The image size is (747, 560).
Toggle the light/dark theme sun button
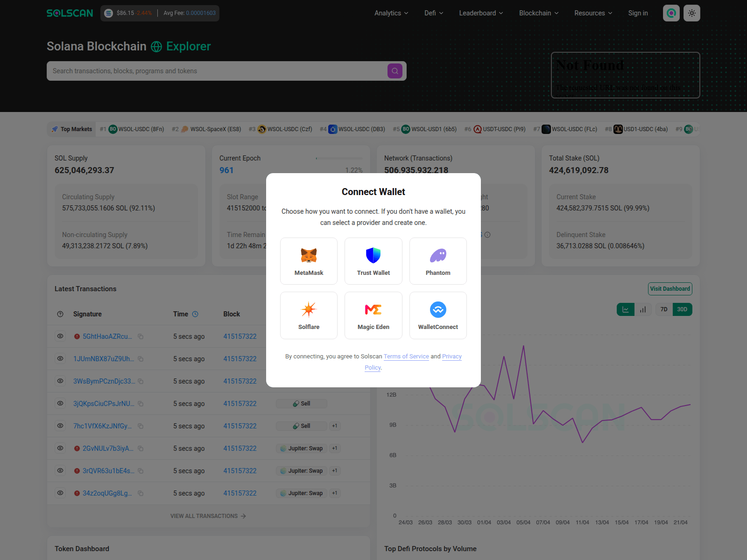(x=691, y=13)
